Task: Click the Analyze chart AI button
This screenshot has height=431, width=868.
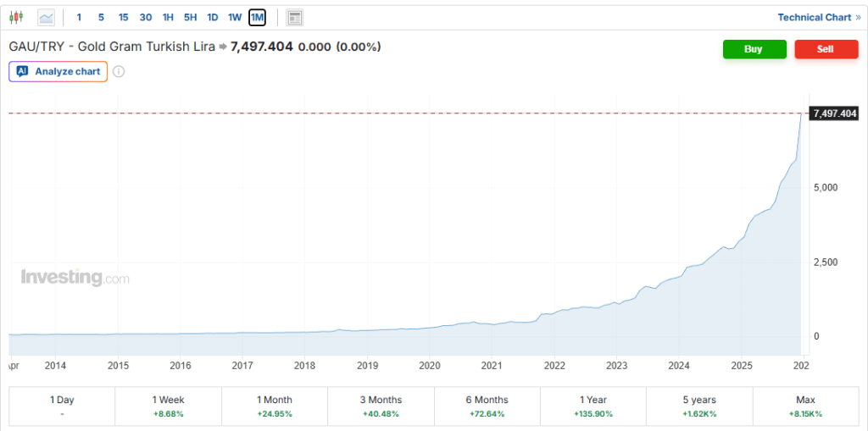Action: [58, 71]
